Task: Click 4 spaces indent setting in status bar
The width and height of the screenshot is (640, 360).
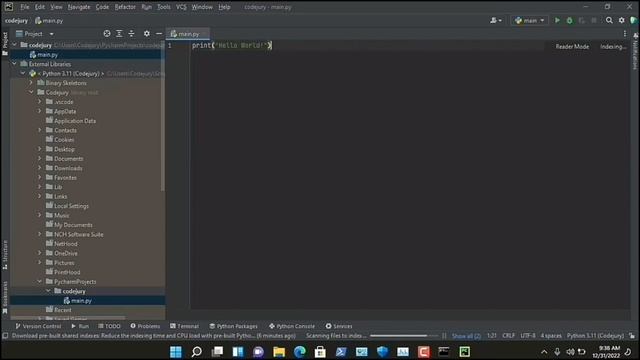Action: click(x=551, y=336)
